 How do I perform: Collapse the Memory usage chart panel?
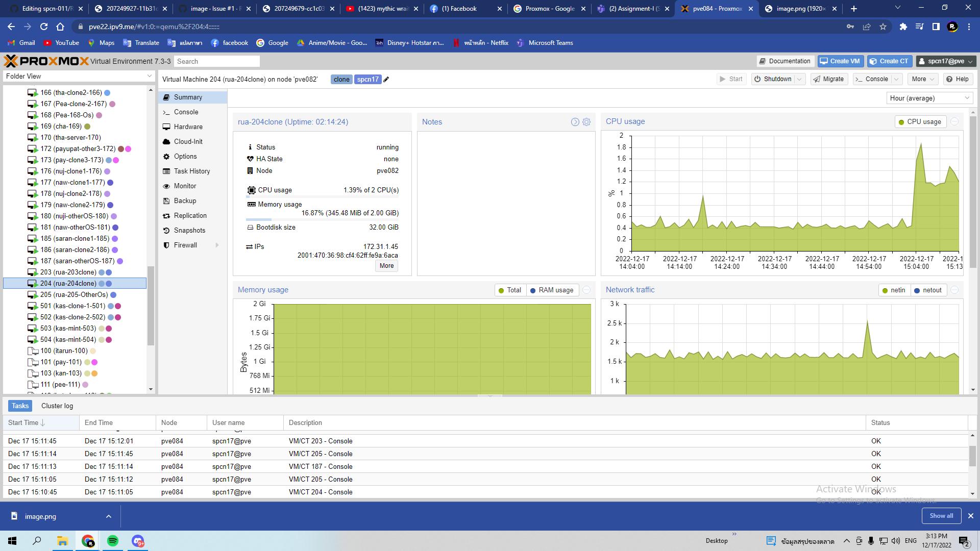pyautogui.click(x=586, y=290)
